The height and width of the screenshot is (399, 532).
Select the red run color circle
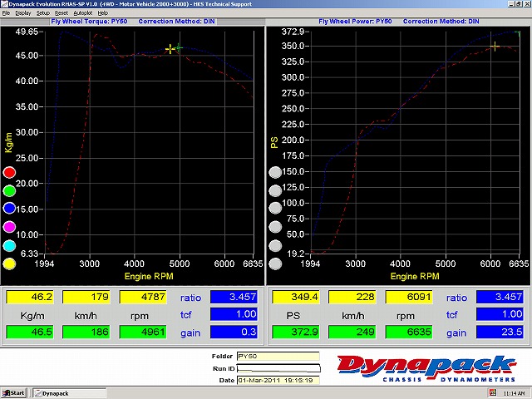[9, 172]
